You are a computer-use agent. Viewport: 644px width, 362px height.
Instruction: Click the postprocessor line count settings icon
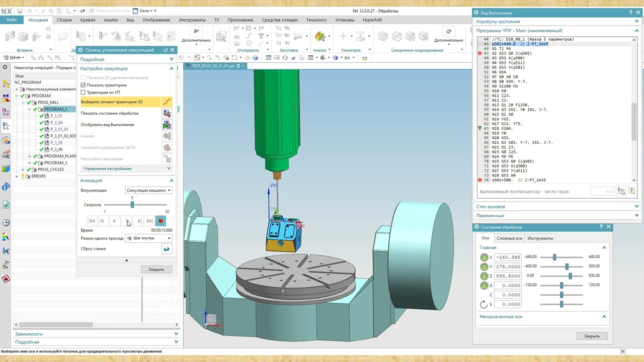[621, 191]
